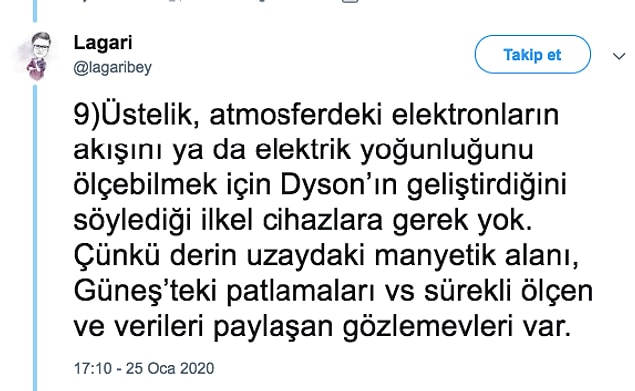This screenshot has height=391, width=635.
Task: Click the word Dyson'ın in the tweet
Action: (339, 185)
